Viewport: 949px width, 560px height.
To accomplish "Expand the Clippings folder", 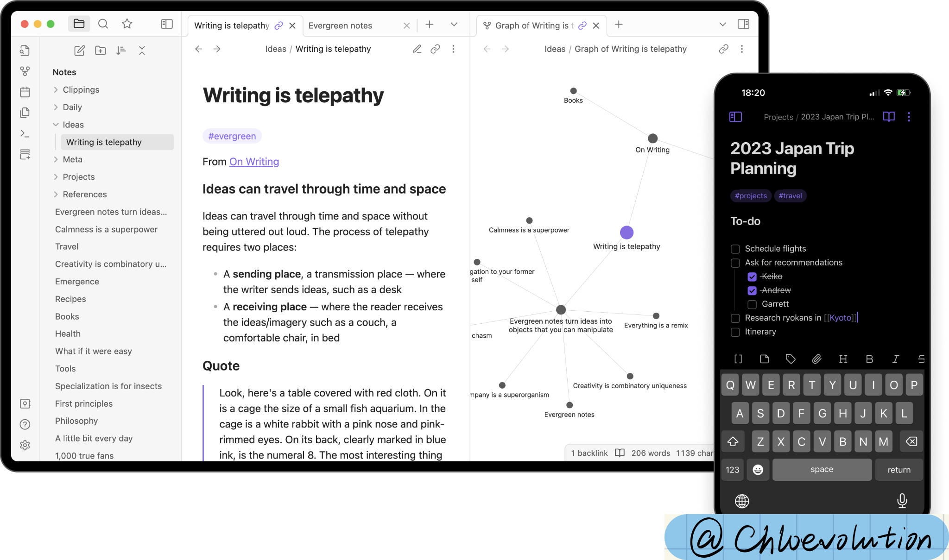I will [x=56, y=90].
